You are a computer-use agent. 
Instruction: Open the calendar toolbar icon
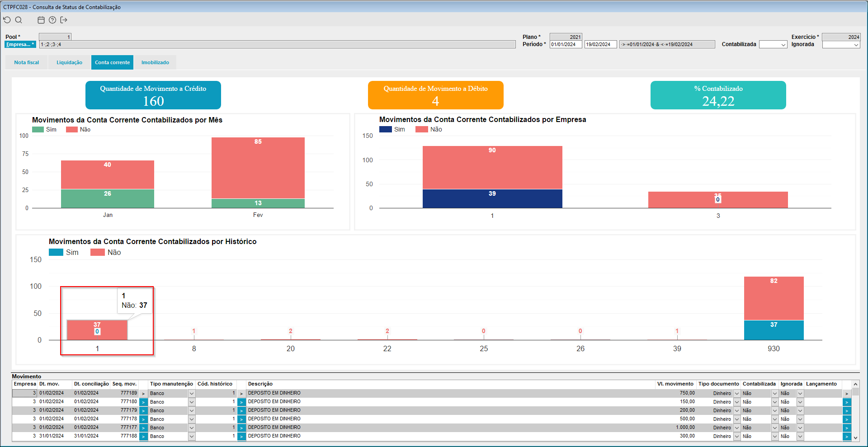41,20
